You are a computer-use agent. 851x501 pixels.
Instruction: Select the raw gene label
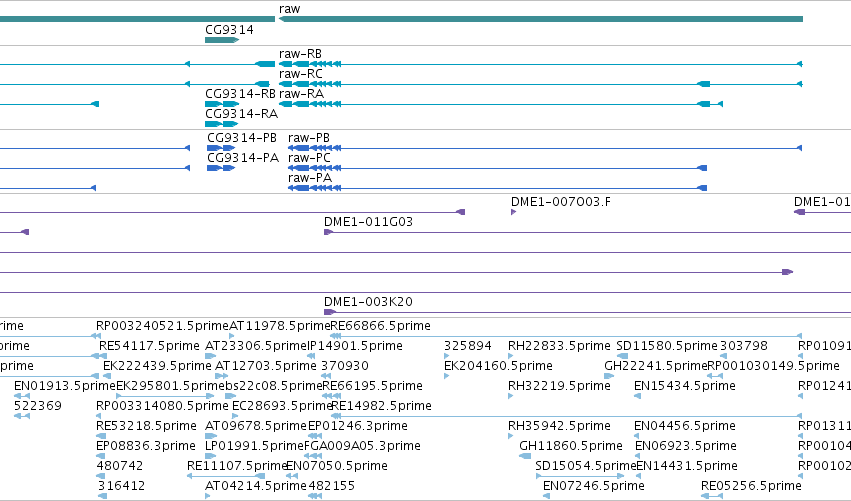pyautogui.click(x=289, y=9)
